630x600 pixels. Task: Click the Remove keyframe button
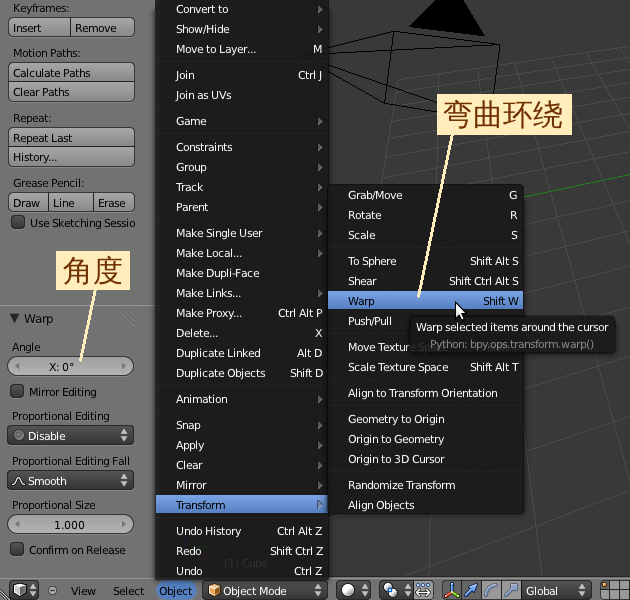(x=102, y=28)
